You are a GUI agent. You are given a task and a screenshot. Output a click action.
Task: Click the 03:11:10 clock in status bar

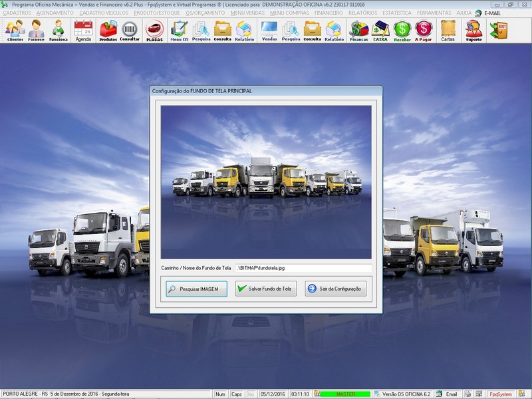(300, 394)
